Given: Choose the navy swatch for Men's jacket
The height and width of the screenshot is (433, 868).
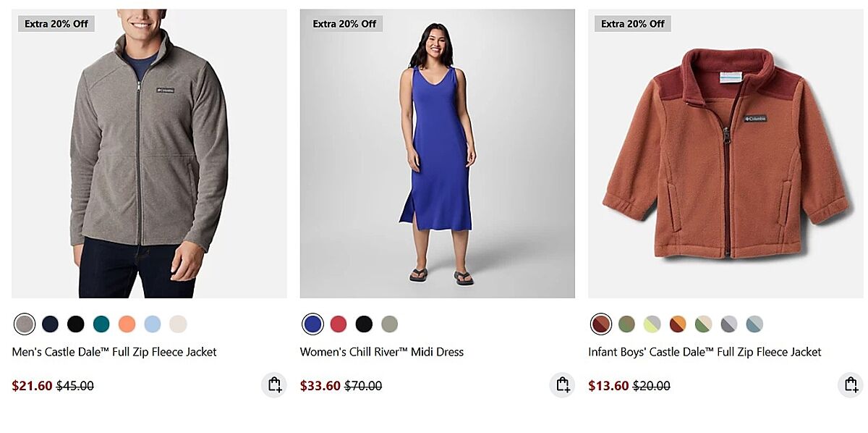Looking at the screenshot, I should coord(50,324).
